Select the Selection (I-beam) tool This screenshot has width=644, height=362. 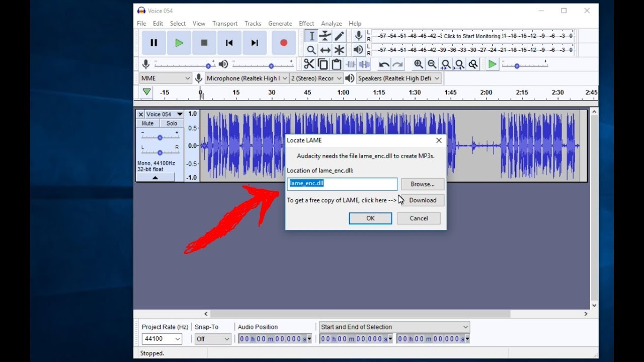[x=311, y=36]
